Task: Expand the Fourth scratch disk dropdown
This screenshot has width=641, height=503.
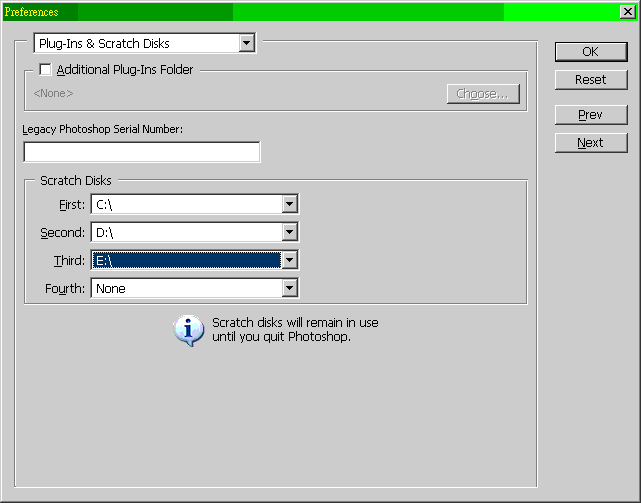Action: pyautogui.click(x=289, y=288)
